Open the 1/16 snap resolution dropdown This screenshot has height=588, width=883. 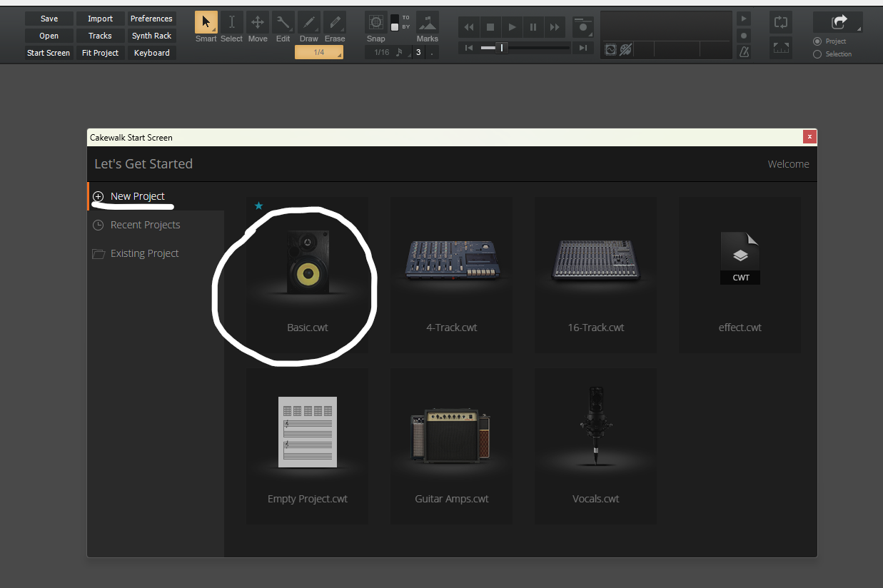click(x=388, y=52)
